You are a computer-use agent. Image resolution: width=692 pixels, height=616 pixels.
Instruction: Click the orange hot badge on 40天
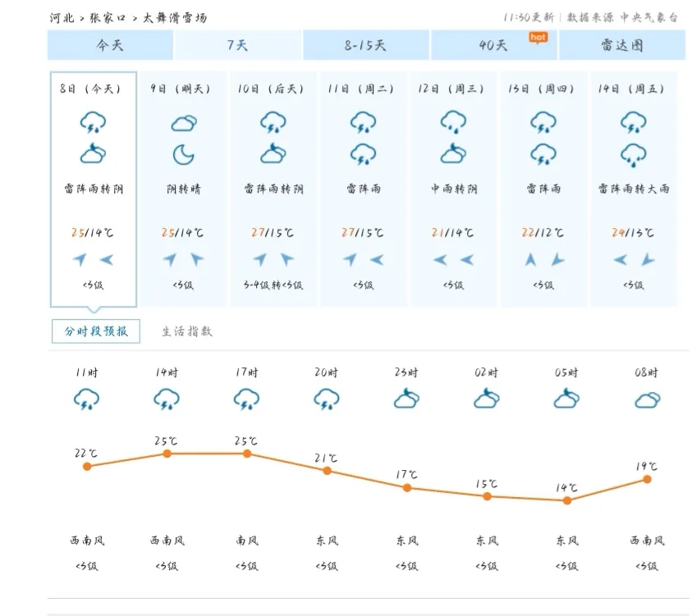(538, 38)
